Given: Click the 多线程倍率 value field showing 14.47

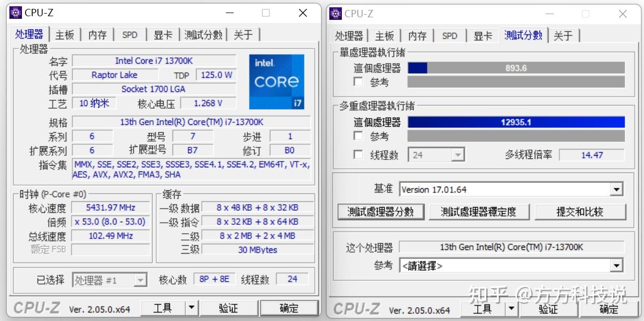Looking at the screenshot, I should click(x=591, y=154).
